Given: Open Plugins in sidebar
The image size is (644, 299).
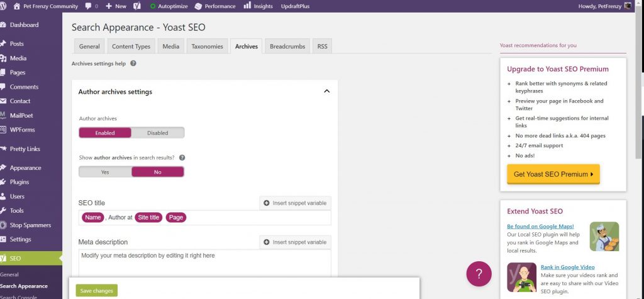Looking at the screenshot, I should (x=19, y=182).
